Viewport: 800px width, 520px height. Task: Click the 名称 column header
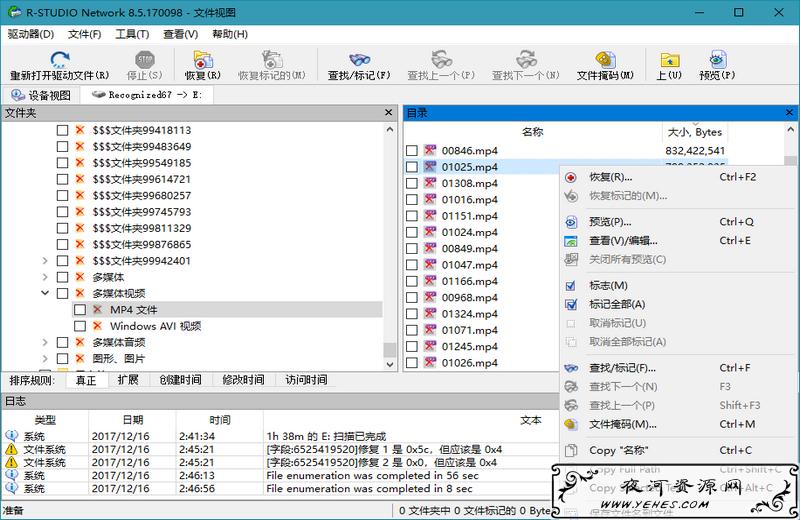pos(533,132)
